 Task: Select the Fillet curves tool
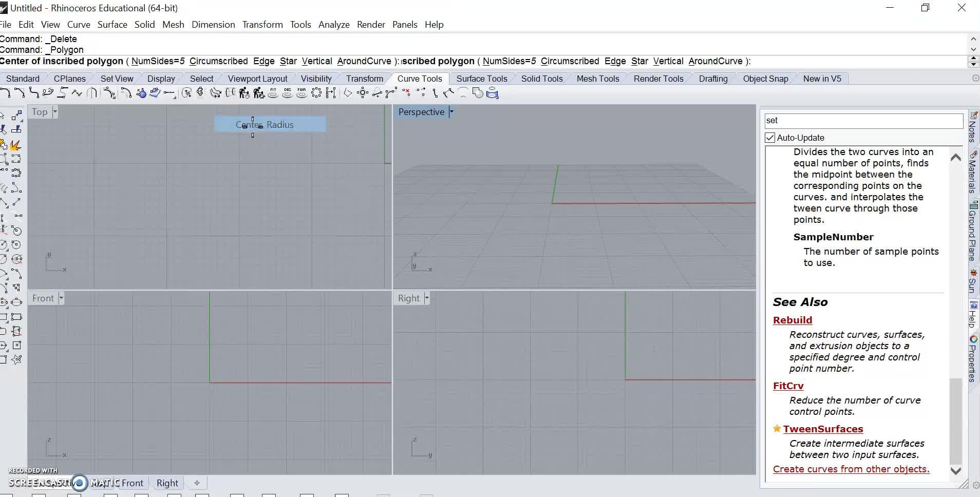[5, 93]
